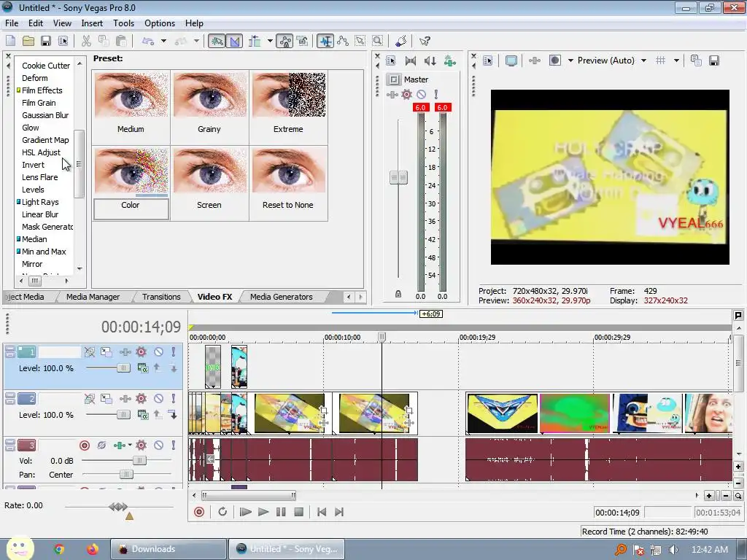The height and width of the screenshot is (560, 747).
Task: Save snapshot to file in preview
Action: tap(713, 61)
